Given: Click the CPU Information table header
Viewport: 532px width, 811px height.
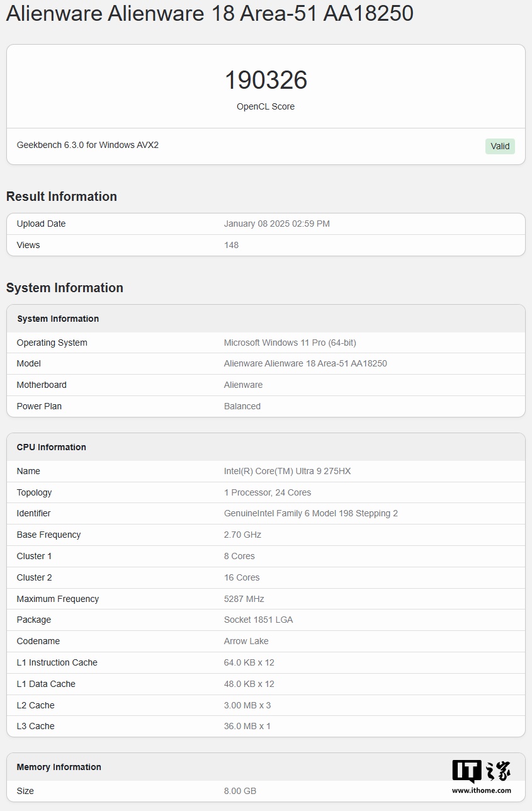Looking at the screenshot, I should click(52, 447).
